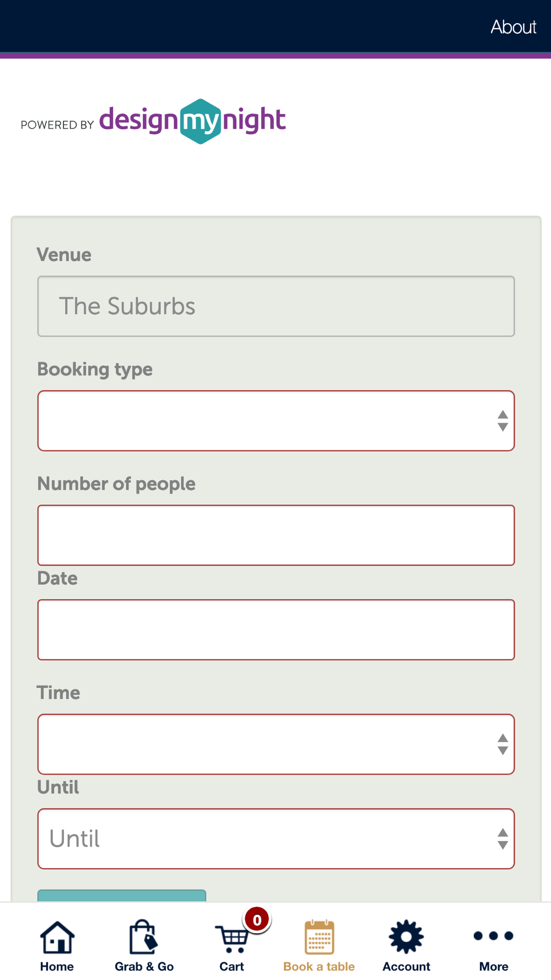Click the Venue field showing The Suburbs

pyautogui.click(x=276, y=306)
